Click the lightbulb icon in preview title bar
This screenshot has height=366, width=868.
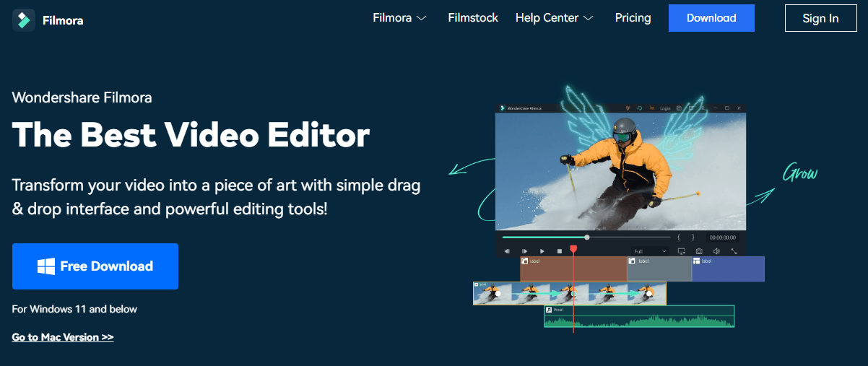click(628, 108)
